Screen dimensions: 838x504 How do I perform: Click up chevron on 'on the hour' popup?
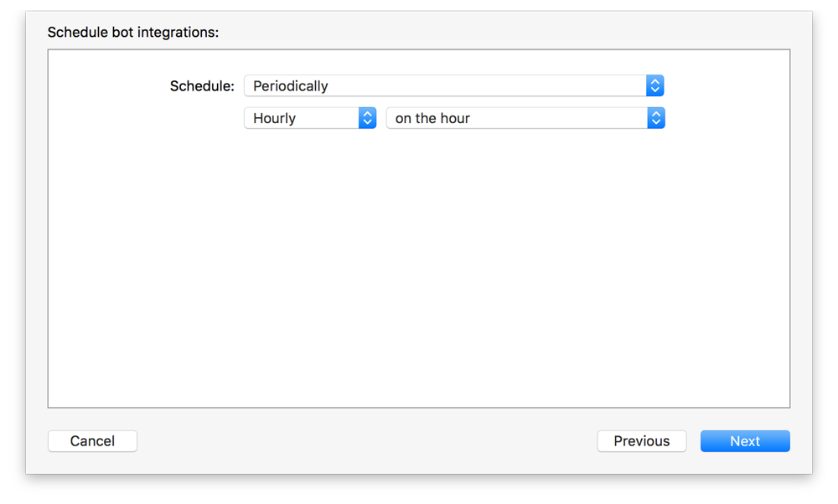click(x=655, y=114)
